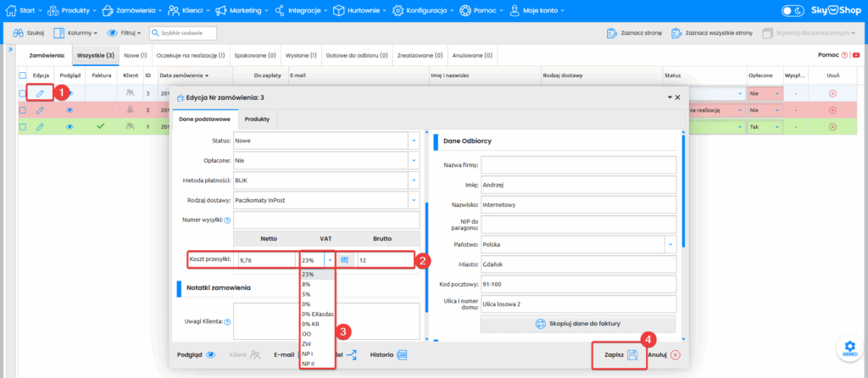Check the checkbox of the green order row
This screenshot has height=378, width=868.
coord(23,126)
